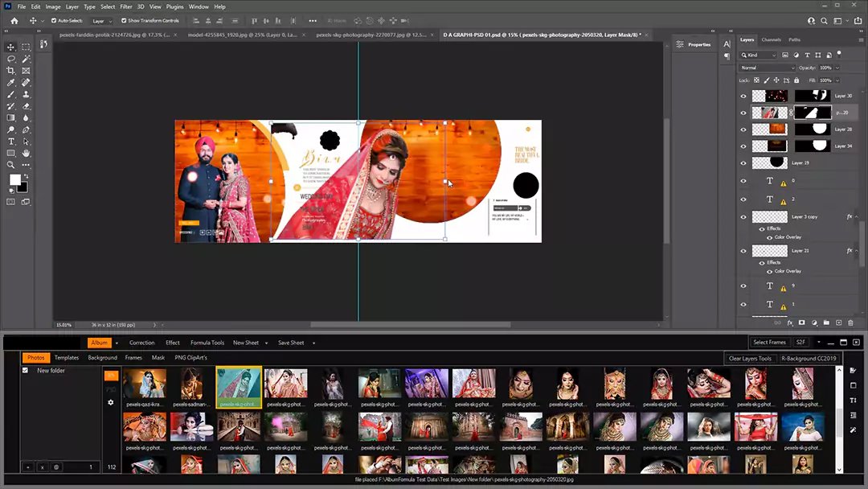This screenshot has width=868, height=489.
Task: Select the Magic Wand tool
Action: point(27,59)
